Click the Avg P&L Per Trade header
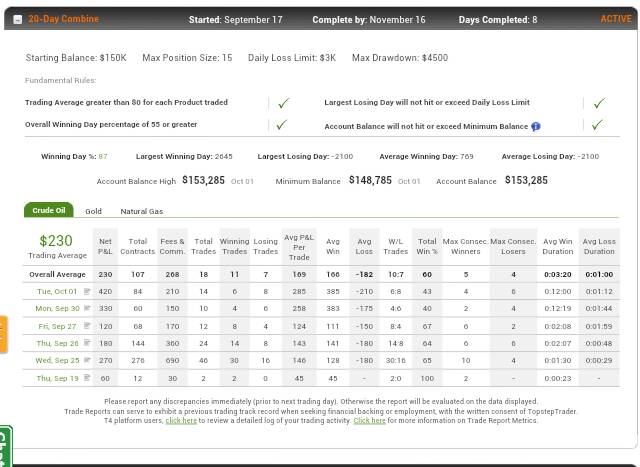This screenshot has width=640, height=467. point(299,247)
